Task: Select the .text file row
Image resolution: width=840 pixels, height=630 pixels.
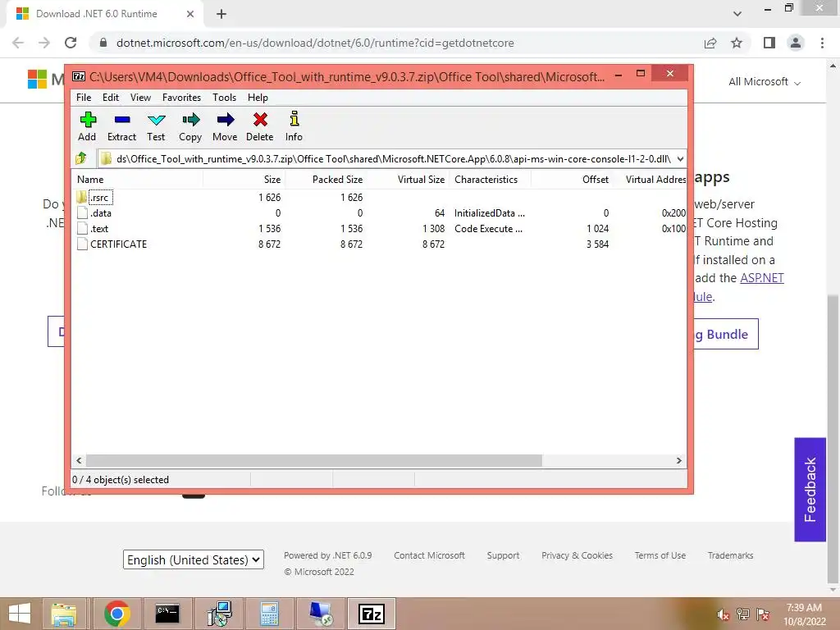Action: pos(379,228)
